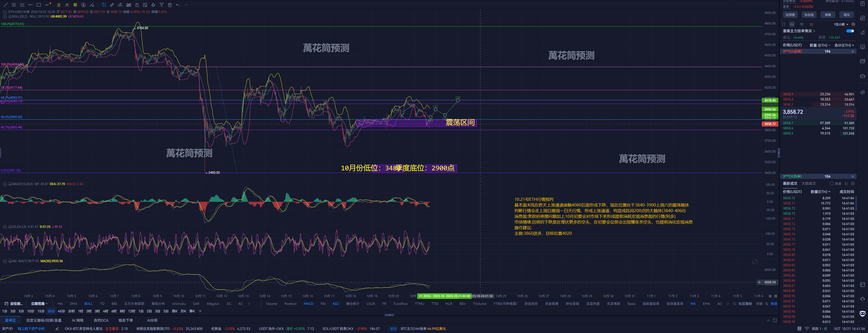The width and height of the screenshot is (868, 333).
Task: Click the blue bookmark drawing icon
Action: coord(103,5)
